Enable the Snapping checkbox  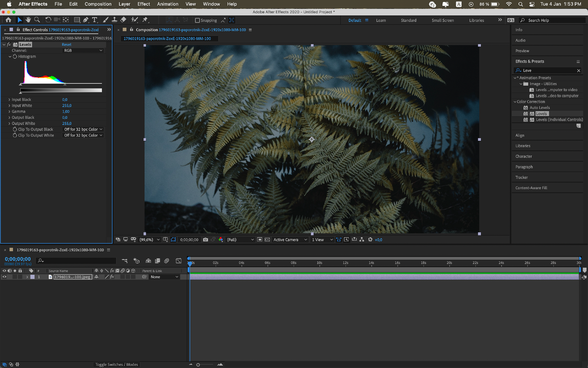tap(197, 21)
